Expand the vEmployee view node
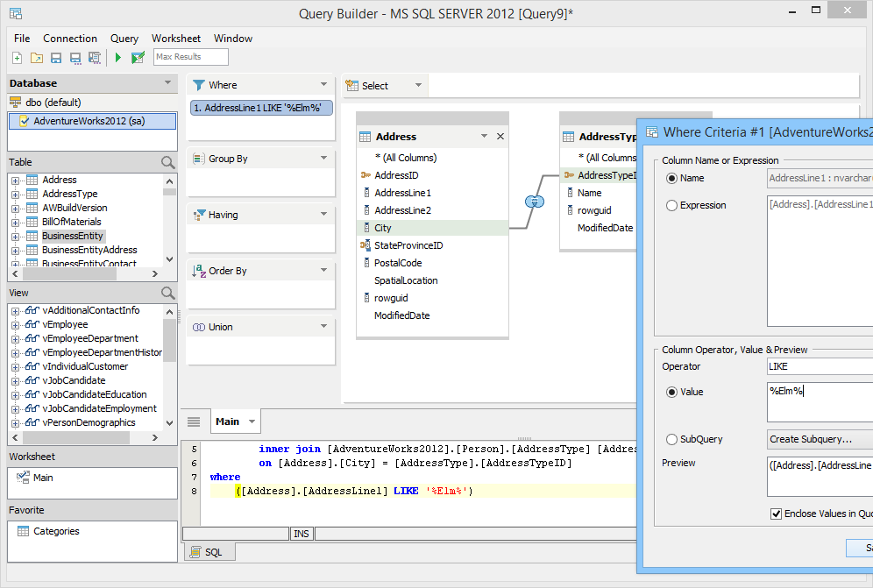This screenshot has height=588, width=873. (x=15, y=325)
